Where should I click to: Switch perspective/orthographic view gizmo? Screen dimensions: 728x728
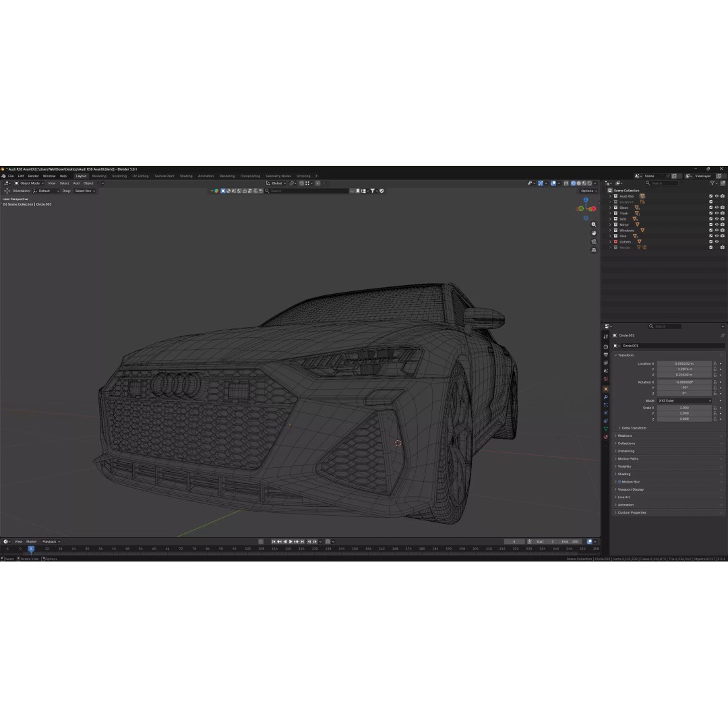[594, 250]
